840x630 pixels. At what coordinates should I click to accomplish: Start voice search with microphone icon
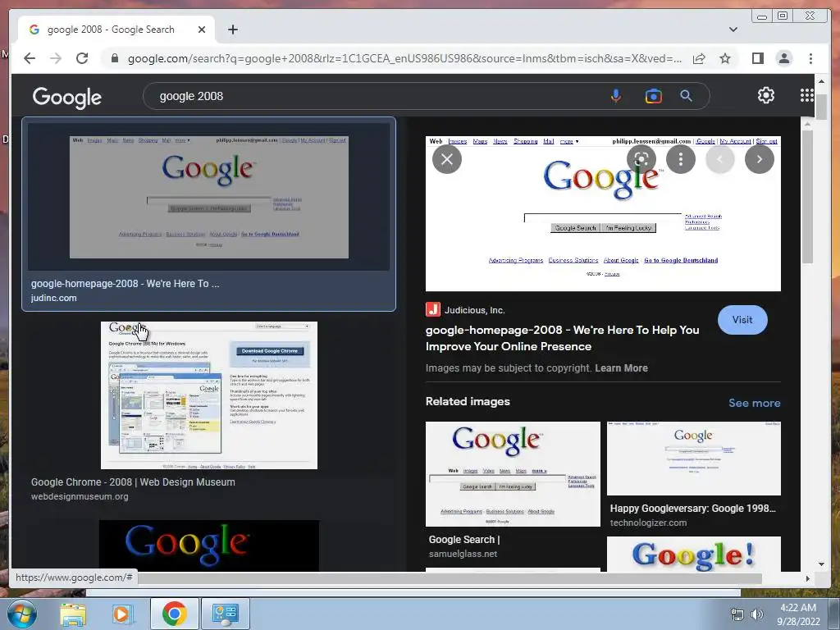point(615,96)
